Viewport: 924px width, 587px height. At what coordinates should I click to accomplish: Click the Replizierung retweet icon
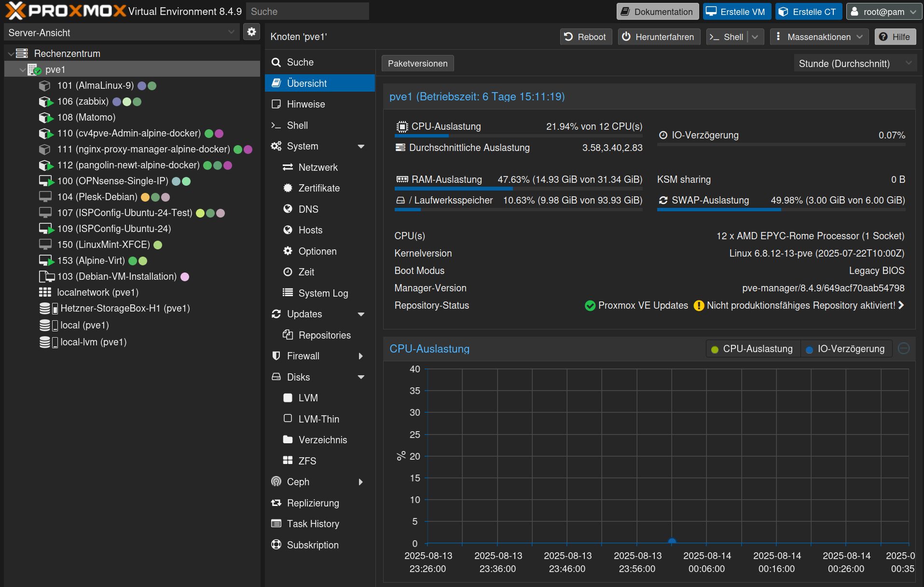(x=276, y=503)
